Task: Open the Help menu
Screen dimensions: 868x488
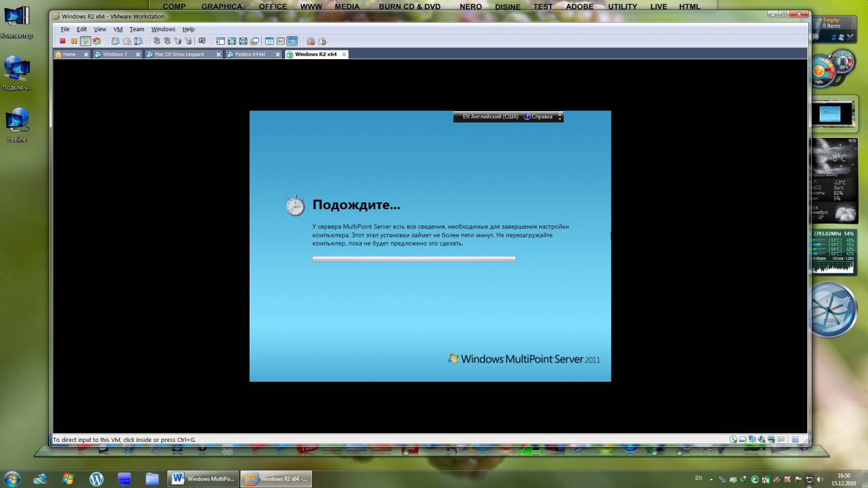Action: (188, 29)
